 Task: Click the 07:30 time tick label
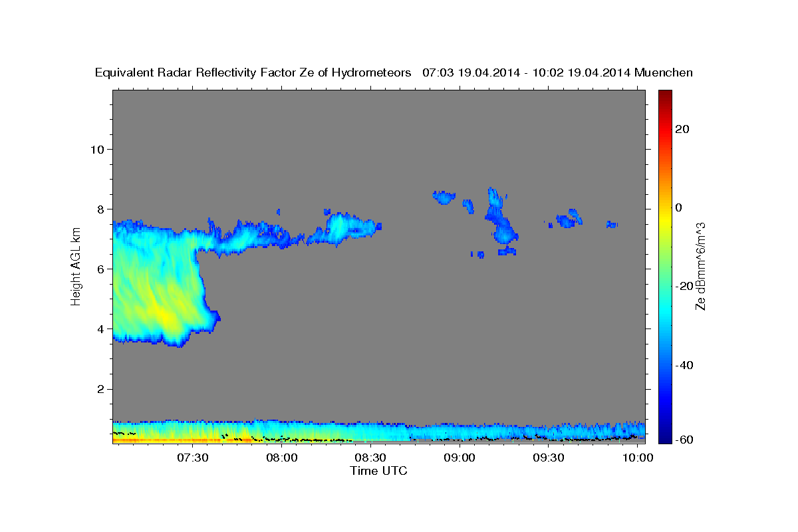pos(193,458)
